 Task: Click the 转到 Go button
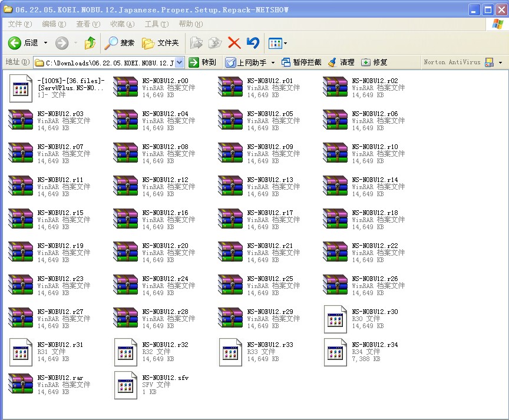point(203,62)
